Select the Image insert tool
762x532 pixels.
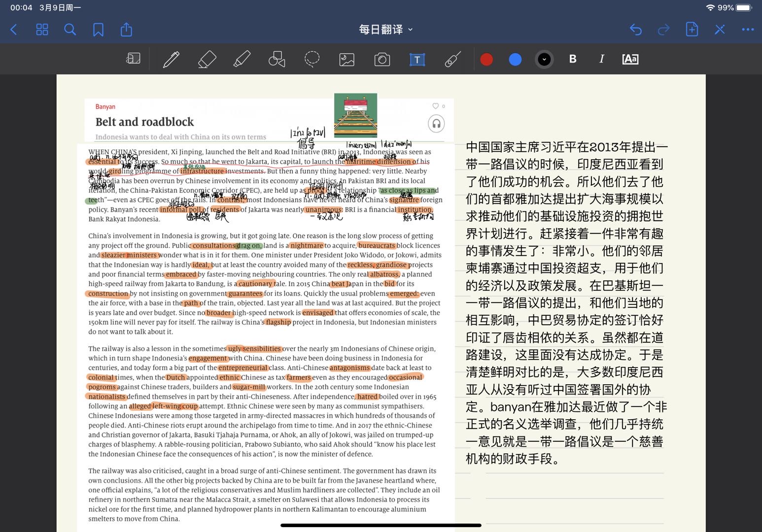click(x=347, y=60)
